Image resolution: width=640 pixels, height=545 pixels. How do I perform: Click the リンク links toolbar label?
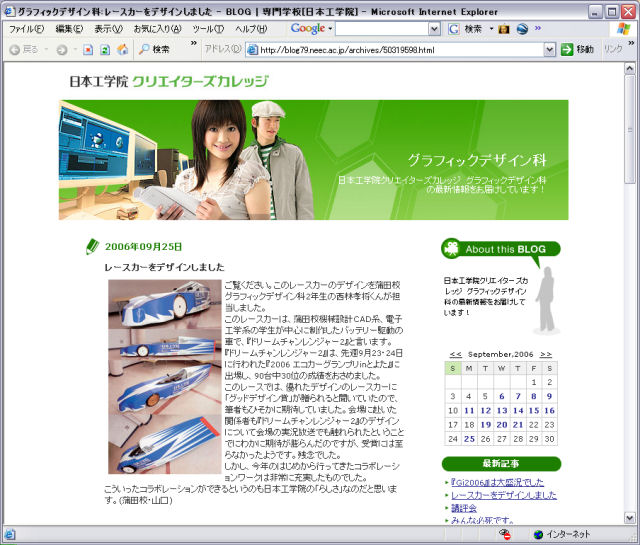pyautogui.click(x=613, y=49)
